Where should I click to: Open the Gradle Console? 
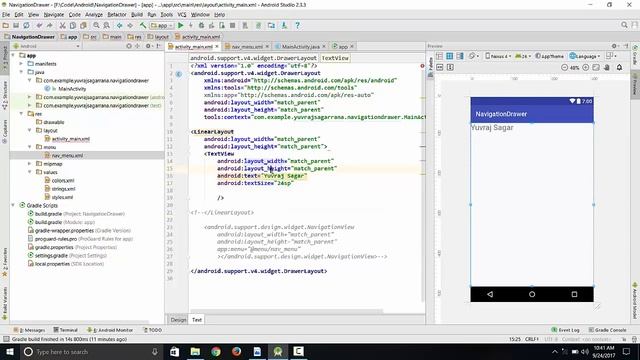coord(607,330)
